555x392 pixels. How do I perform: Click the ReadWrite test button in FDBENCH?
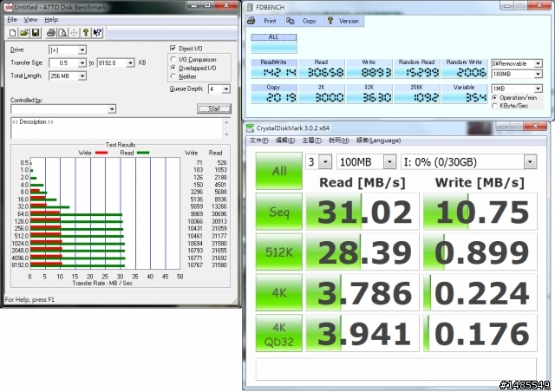(274, 69)
